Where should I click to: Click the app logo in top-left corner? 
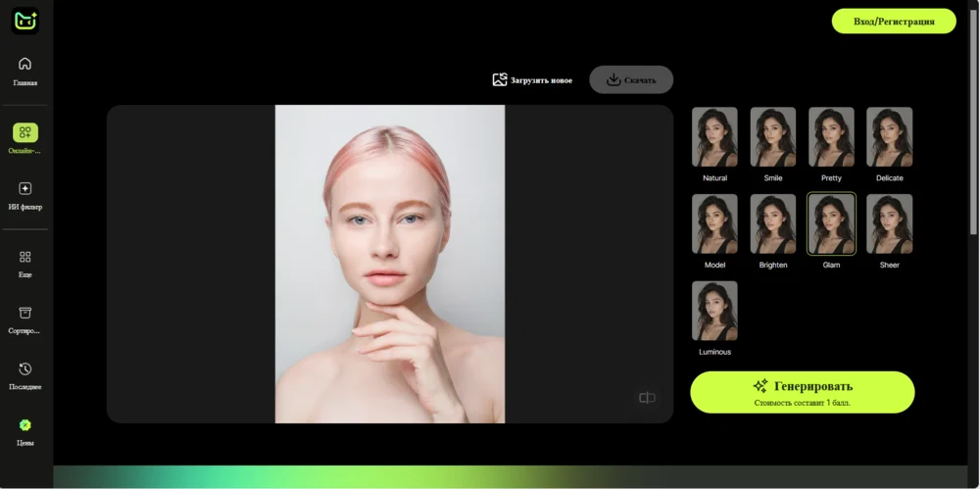pos(25,21)
